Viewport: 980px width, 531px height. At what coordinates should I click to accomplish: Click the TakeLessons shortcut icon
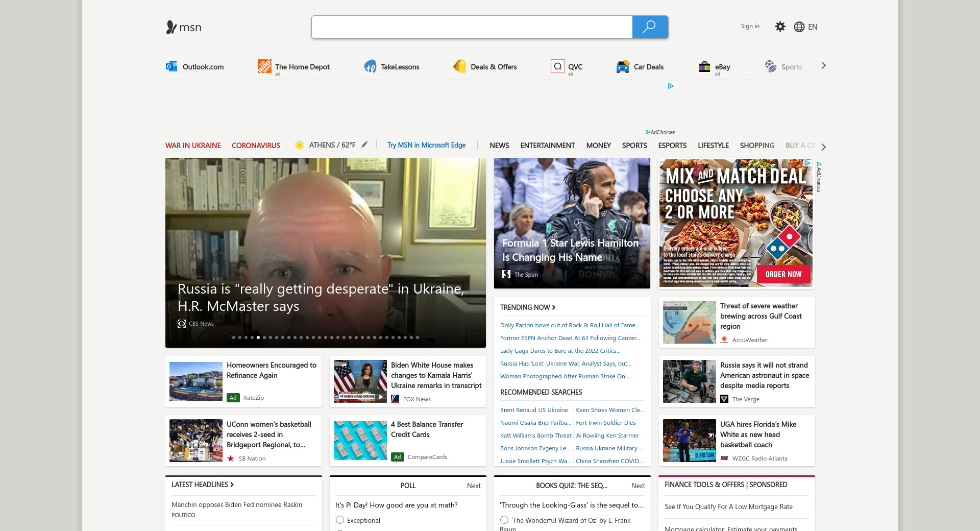click(370, 67)
